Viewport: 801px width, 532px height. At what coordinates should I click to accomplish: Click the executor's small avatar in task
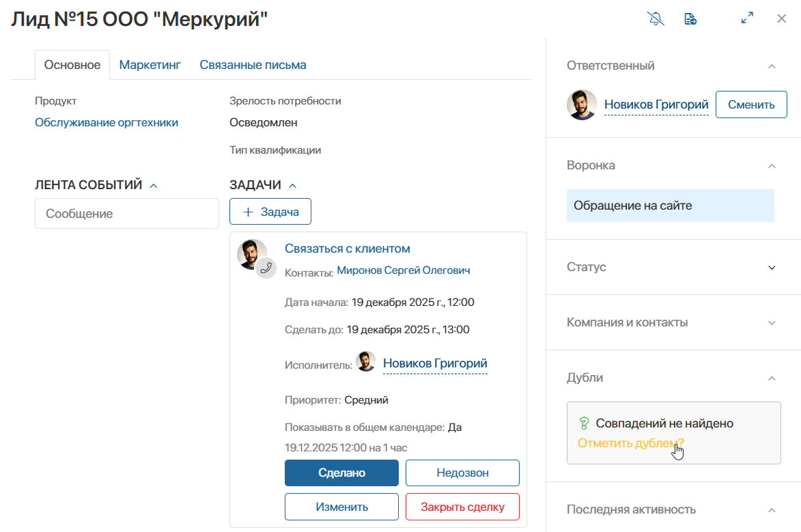366,361
